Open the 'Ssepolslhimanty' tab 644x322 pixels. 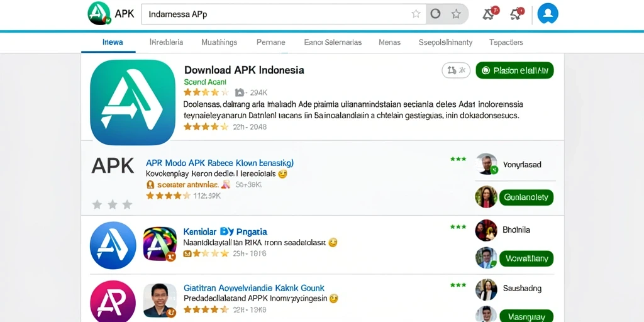[445, 42]
